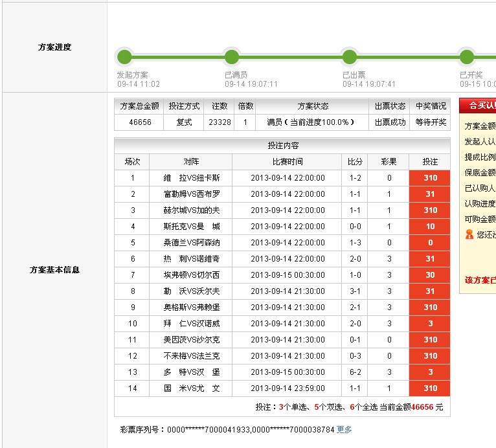Click the 发起方案 green progress dot
The height and width of the screenshot is (448, 496).
pyautogui.click(x=124, y=56)
